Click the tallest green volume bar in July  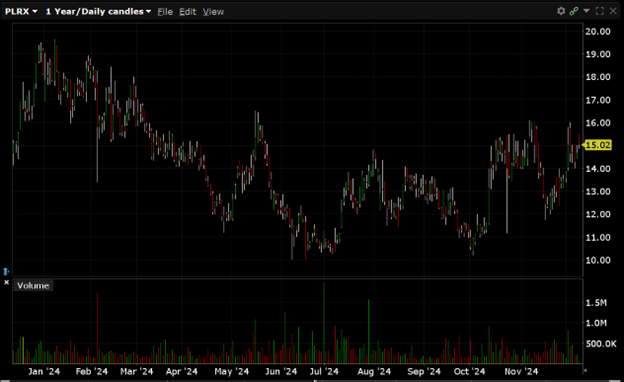324,323
